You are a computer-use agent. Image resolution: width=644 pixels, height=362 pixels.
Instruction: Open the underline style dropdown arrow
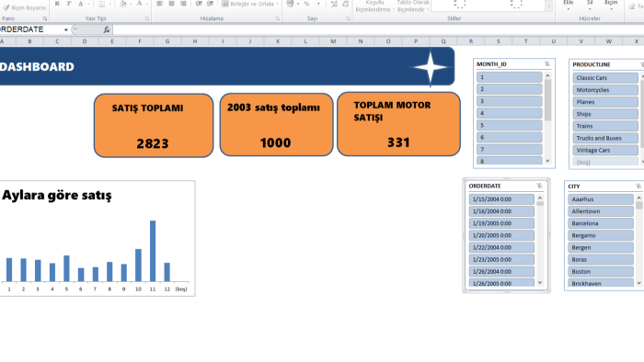tap(88, 4)
